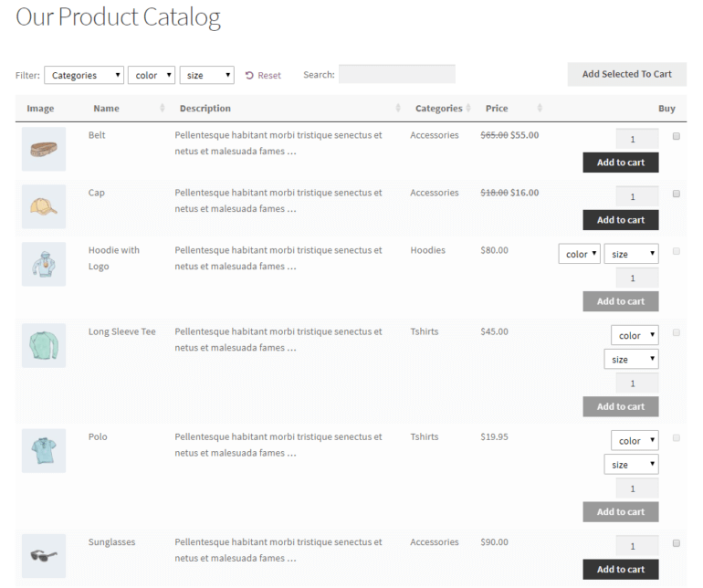Click Polo Add to cart button
The height and width of the screenshot is (588, 703).
[x=621, y=511]
